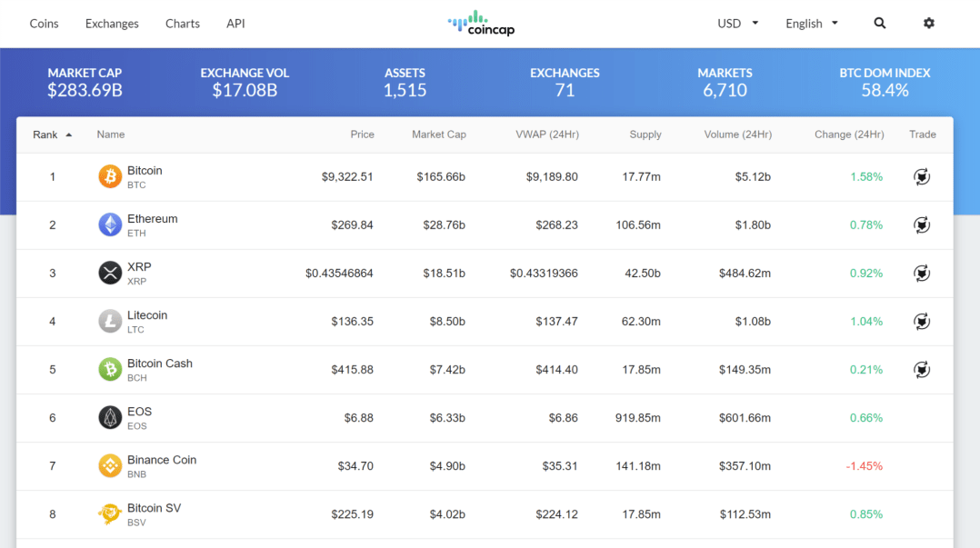The height and width of the screenshot is (548, 980).
Task: Sort by Market Cap column header
Action: tap(438, 135)
